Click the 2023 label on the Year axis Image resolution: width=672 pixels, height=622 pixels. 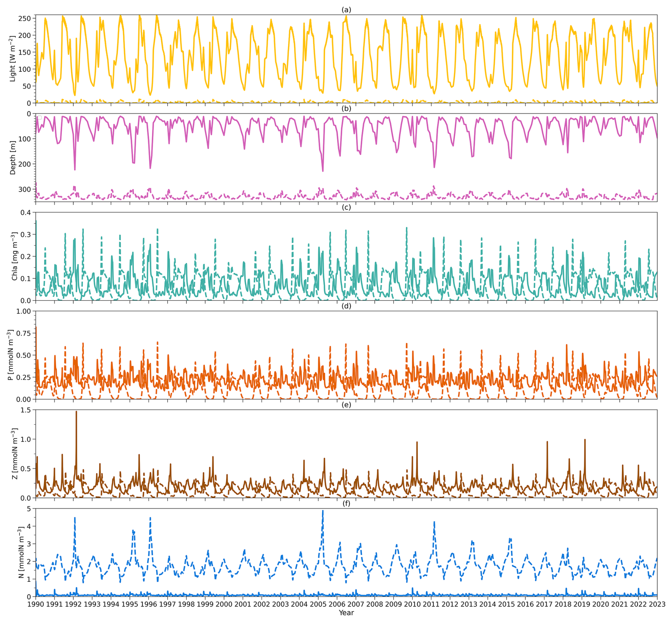[657, 604]
